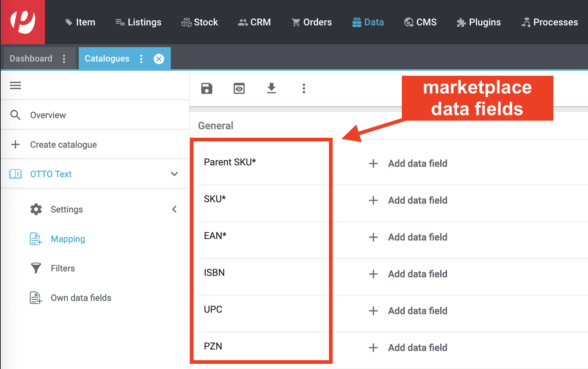This screenshot has height=369, width=588.
Task: Add data field for EAN
Action: pos(417,237)
